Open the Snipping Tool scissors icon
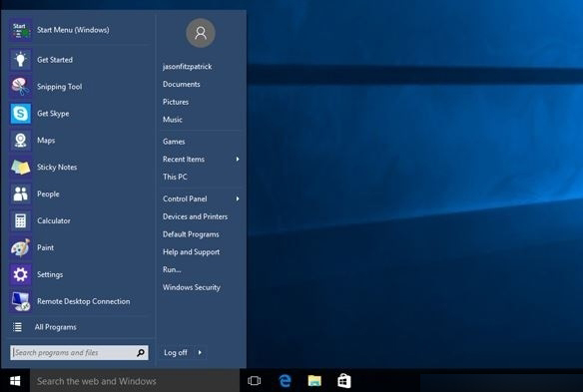The width and height of the screenshot is (583, 392). (20, 87)
